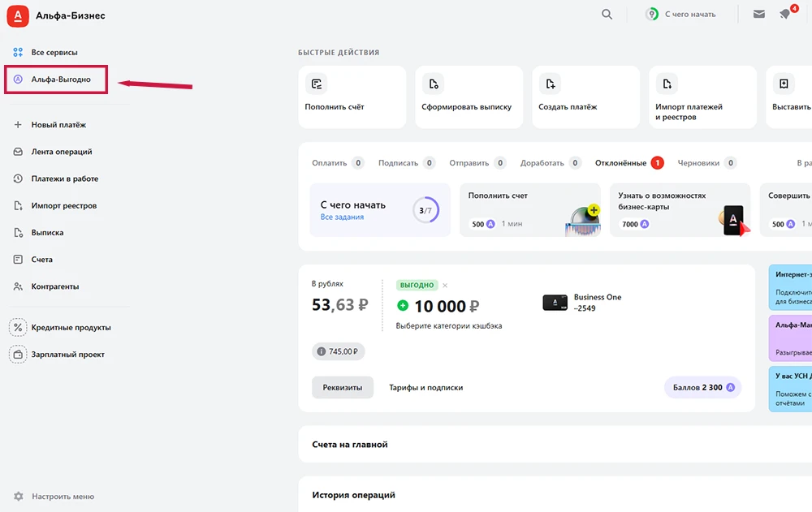
Task: Click the red Alfa-Business logo
Action: coord(18,15)
